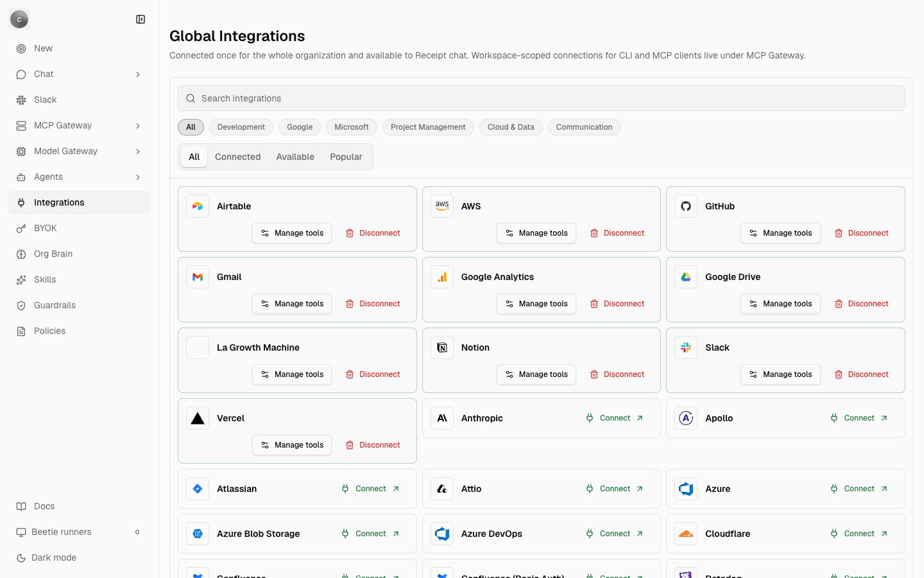Manage tools for La Growth Machine

[292, 374]
